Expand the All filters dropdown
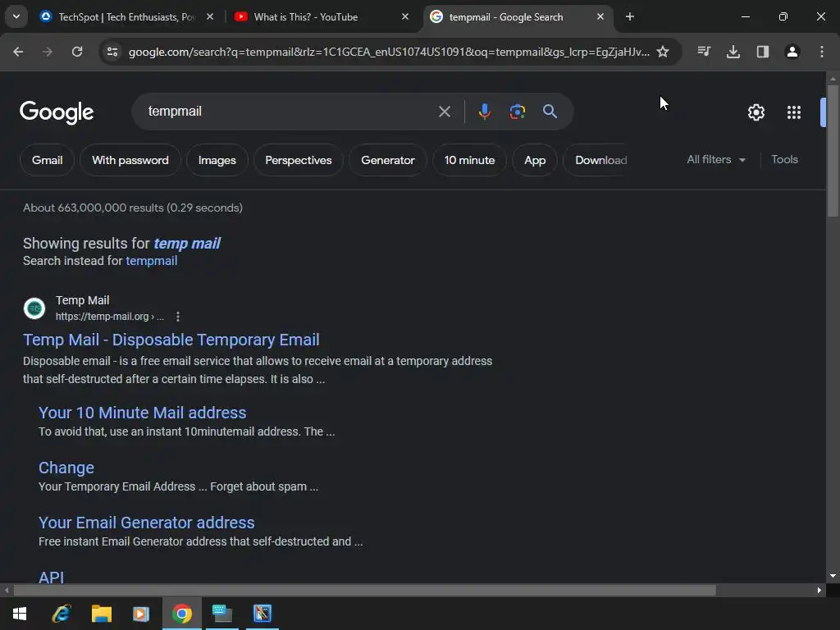Viewport: 840px width, 630px height. point(715,160)
